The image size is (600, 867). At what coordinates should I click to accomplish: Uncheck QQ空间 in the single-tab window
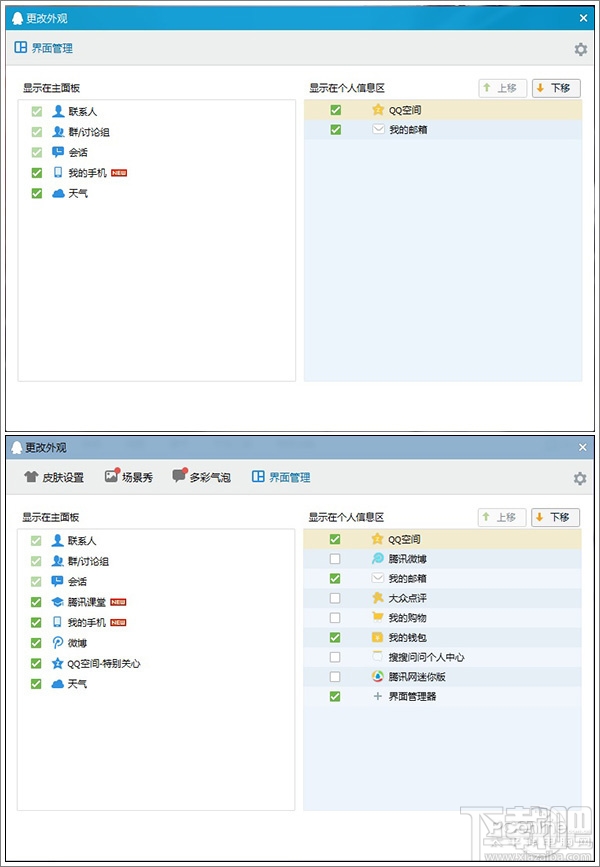[335, 110]
